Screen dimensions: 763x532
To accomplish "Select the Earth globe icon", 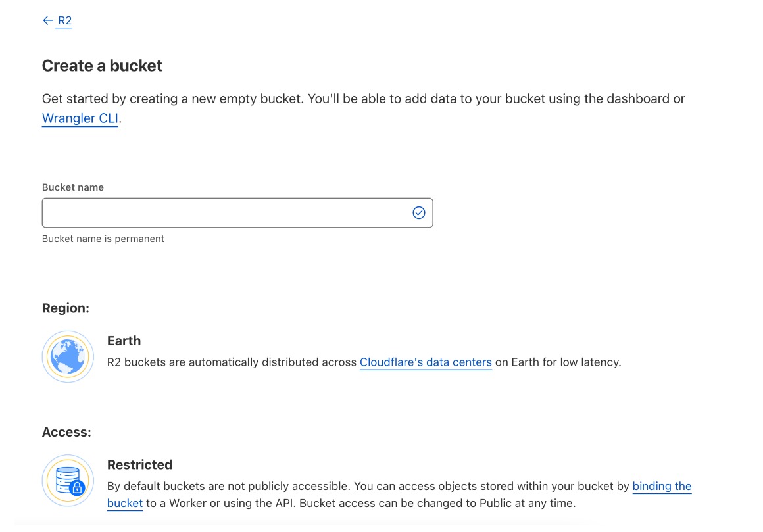I will (68, 356).
